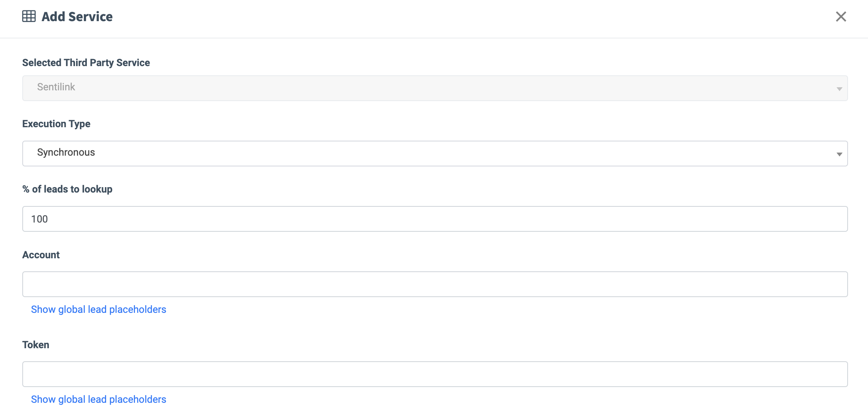Viewport: 868px width, 412px height.
Task: Click the Synchronous text in Execution Type
Action: pos(66,153)
